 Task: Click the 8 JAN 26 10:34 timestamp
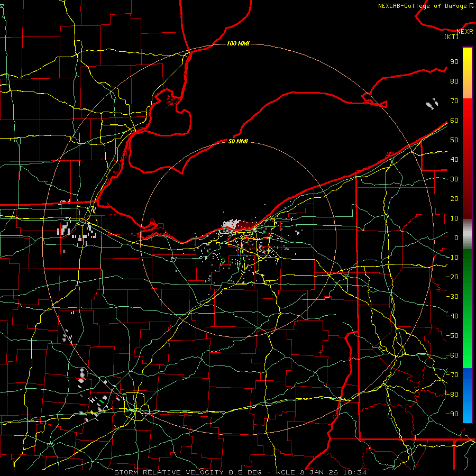[334, 472]
